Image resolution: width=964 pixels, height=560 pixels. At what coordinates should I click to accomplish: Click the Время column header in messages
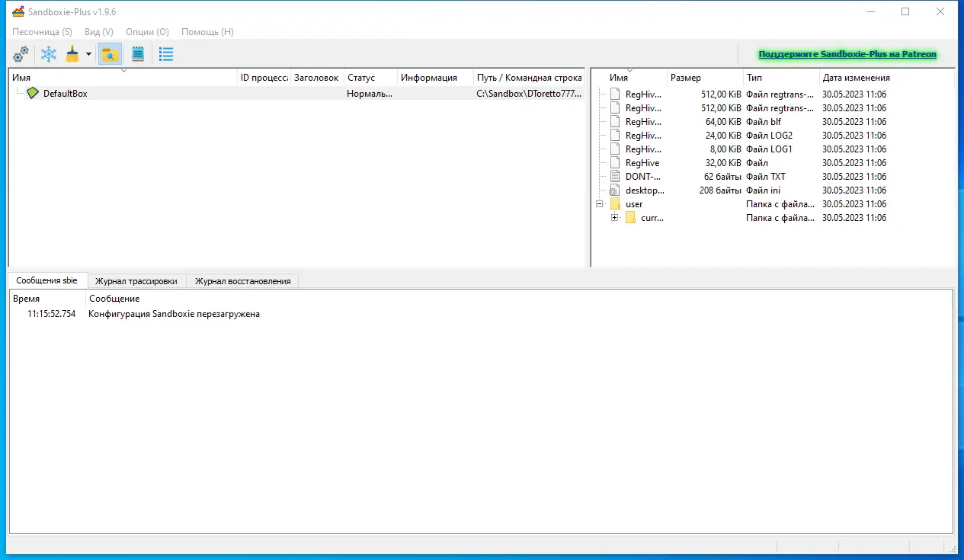47,299
